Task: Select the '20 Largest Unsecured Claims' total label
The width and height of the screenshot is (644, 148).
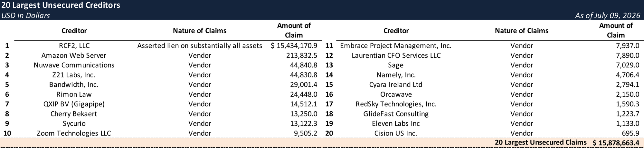Action: tap(541, 142)
